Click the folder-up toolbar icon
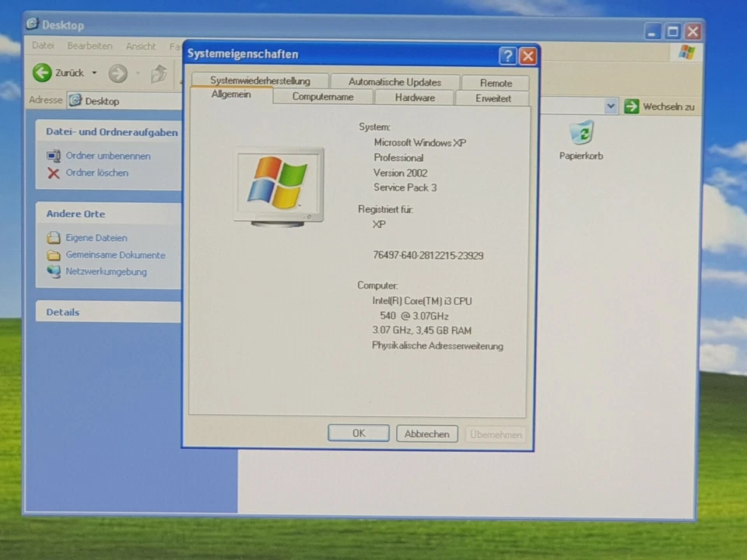 (x=159, y=74)
